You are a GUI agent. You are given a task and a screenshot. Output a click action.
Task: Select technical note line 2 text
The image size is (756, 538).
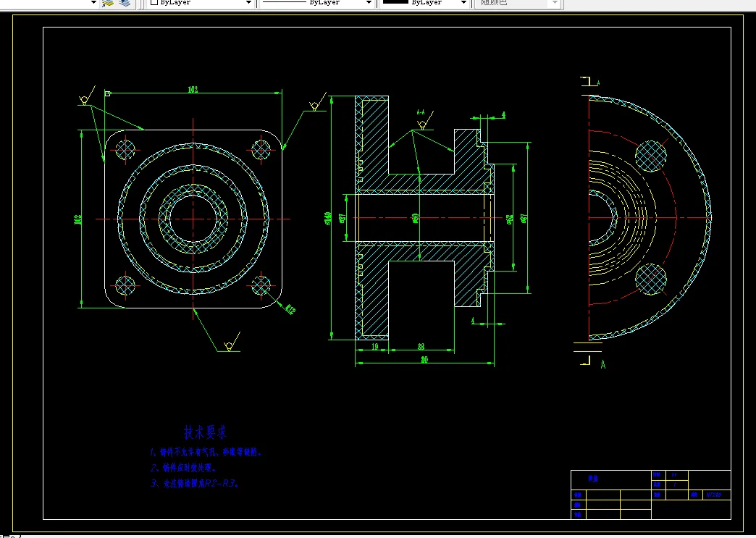pyautogui.click(x=183, y=468)
